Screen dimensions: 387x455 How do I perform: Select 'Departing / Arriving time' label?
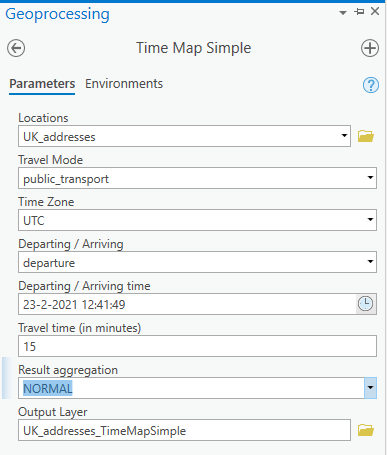84,286
